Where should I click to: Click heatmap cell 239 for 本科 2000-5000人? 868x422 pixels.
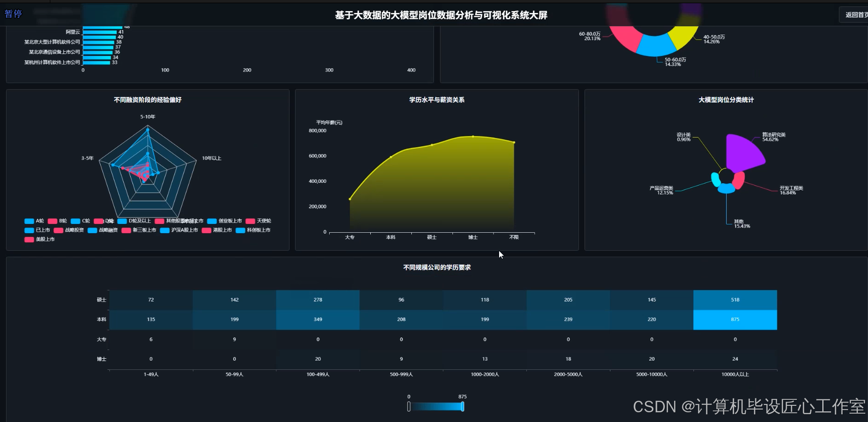tap(568, 320)
